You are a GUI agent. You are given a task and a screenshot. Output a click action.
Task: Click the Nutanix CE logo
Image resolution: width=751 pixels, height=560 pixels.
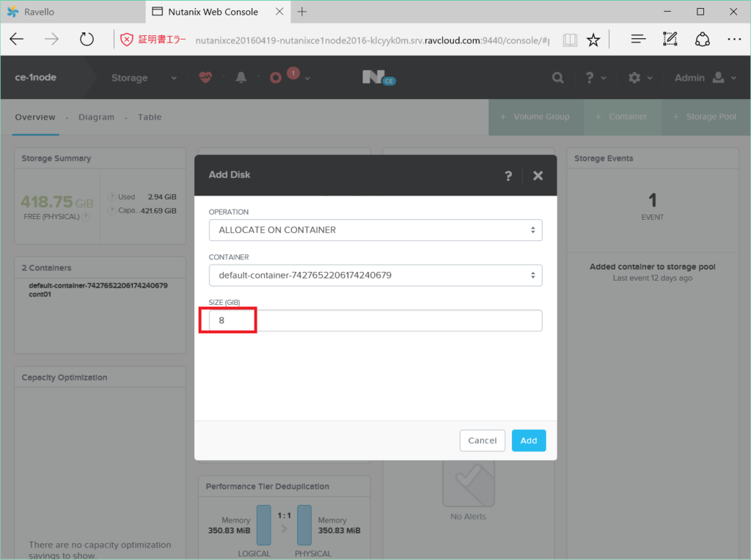(379, 78)
